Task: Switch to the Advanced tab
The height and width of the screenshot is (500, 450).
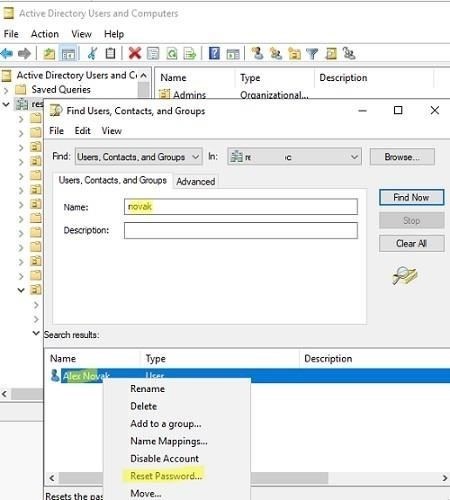Action: point(196,182)
